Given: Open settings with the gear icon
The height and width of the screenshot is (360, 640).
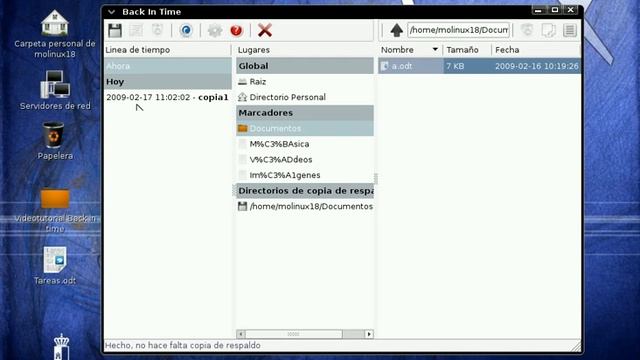Looking at the screenshot, I should [215, 30].
